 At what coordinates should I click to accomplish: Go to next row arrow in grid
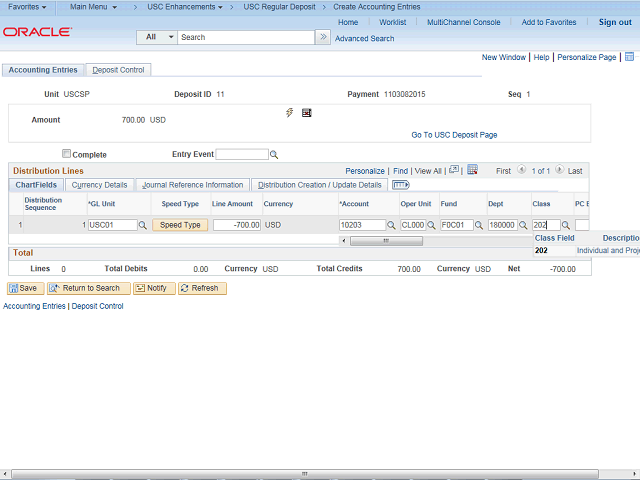[560, 169]
